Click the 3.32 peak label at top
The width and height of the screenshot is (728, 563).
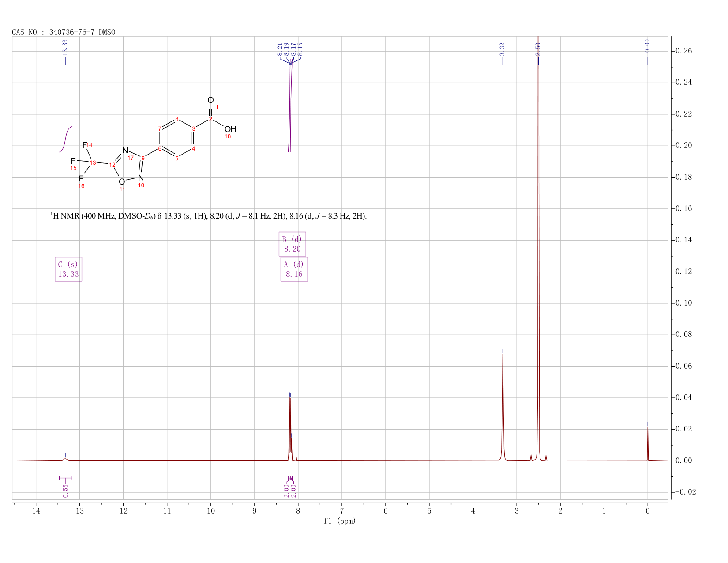[x=502, y=49]
